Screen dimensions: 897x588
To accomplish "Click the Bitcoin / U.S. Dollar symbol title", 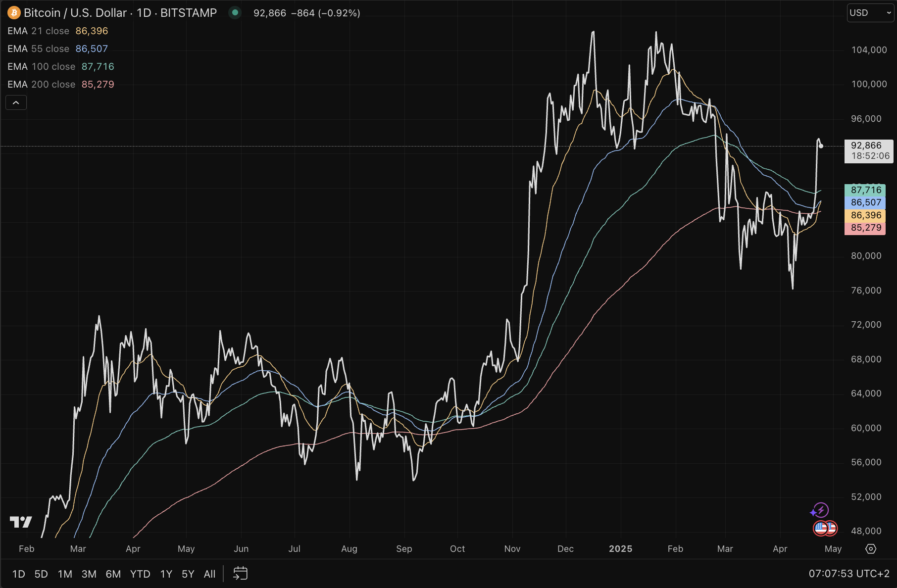I will [120, 13].
